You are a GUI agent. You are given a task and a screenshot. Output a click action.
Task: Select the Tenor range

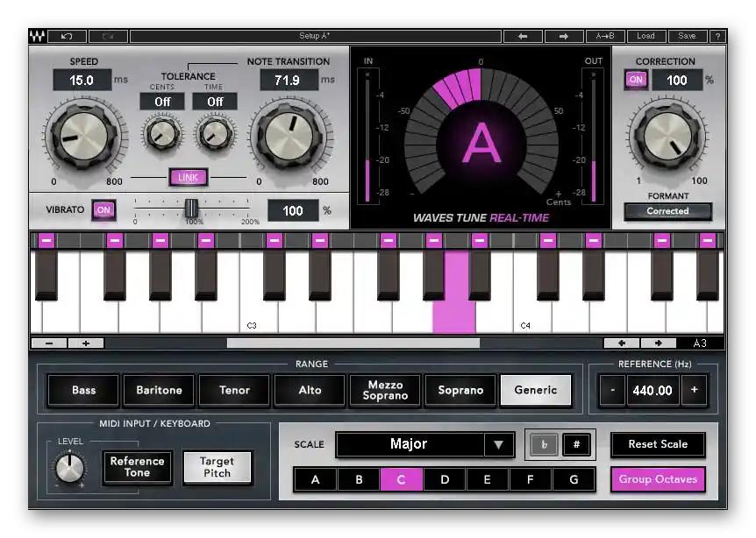(x=234, y=390)
